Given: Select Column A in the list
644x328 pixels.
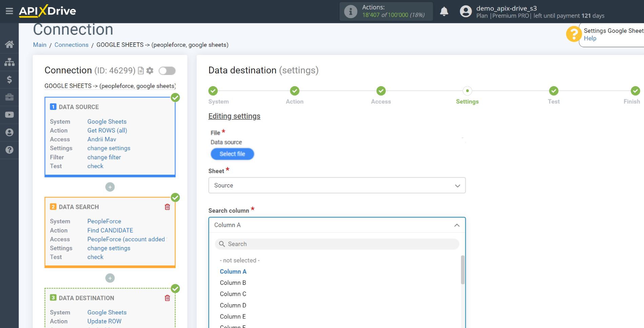Looking at the screenshot, I should point(233,271).
